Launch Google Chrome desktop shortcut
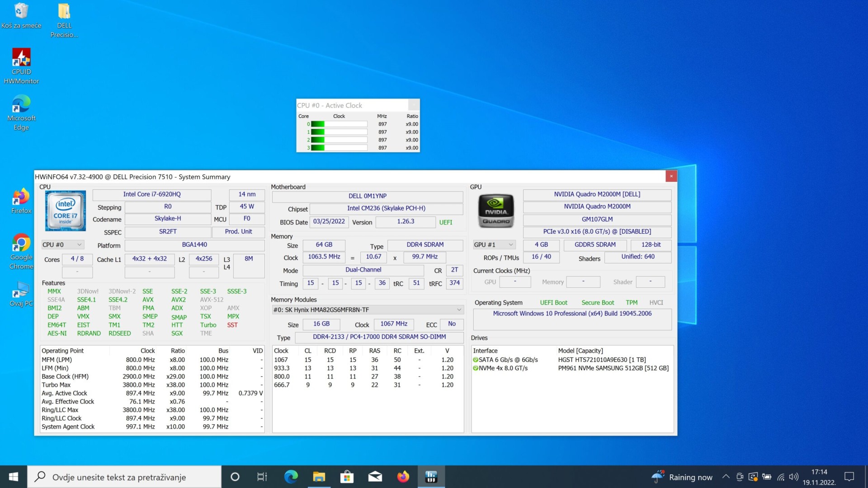This screenshot has width=868, height=488. coord(21,252)
